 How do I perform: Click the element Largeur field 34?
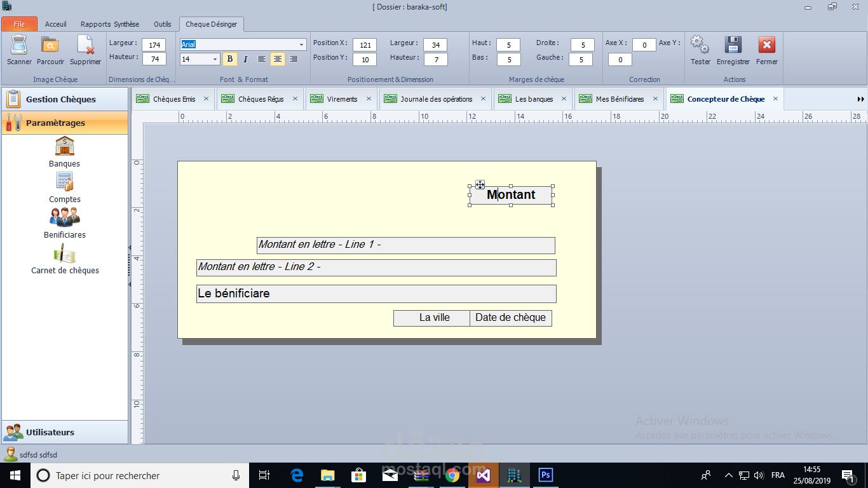point(435,45)
